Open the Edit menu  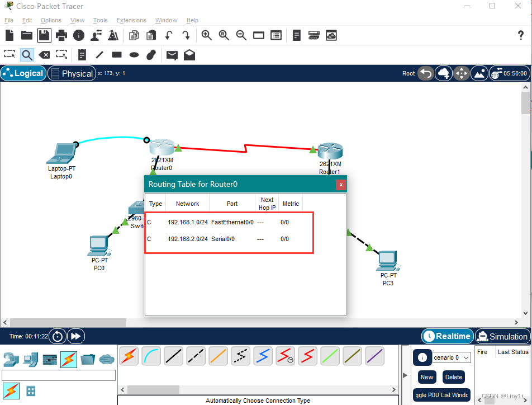coord(27,20)
